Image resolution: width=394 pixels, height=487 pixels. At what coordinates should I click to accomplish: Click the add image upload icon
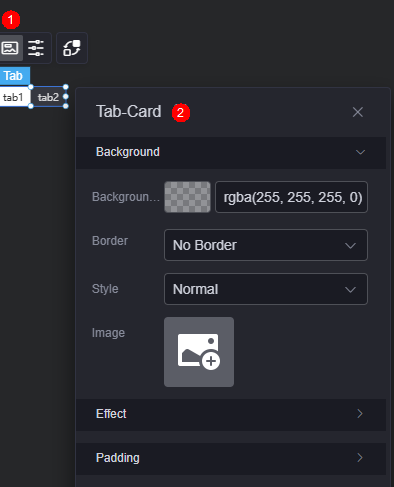(x=199, y=352)
